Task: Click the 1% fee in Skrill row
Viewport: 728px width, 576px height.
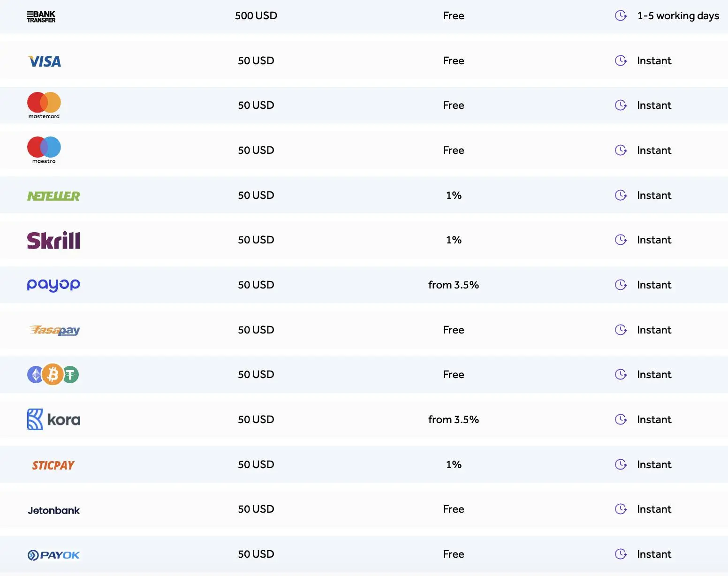Action: (454, 240)
